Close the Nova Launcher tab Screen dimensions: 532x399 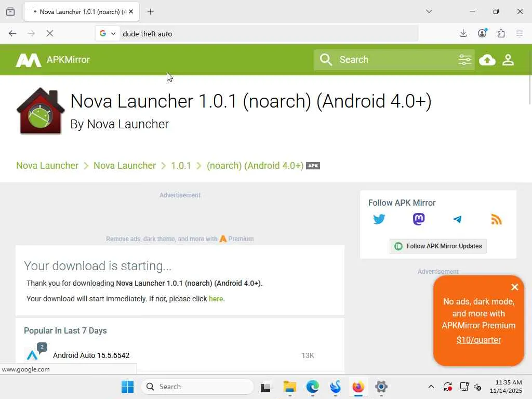[x=131, y=11]
